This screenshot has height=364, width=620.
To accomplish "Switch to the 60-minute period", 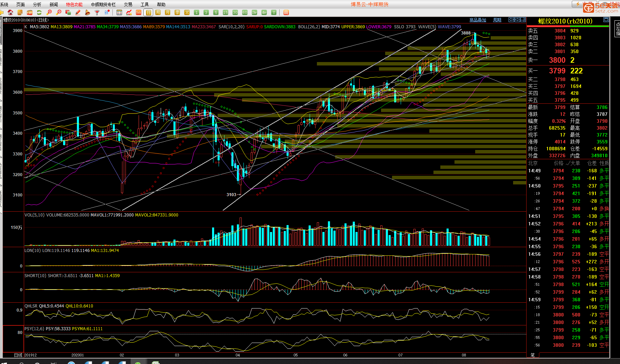I will pos(245,12).
